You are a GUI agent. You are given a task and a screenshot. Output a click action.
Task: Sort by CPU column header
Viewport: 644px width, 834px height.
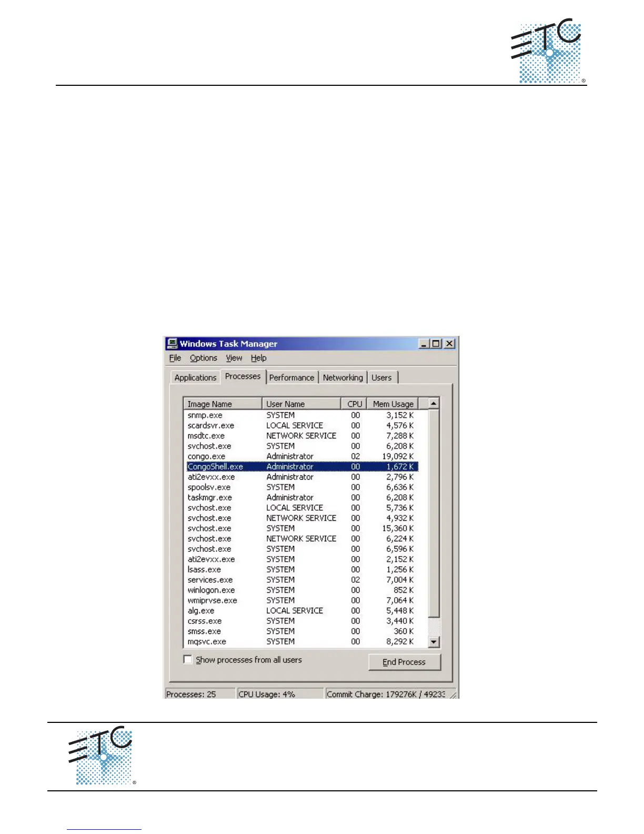[354, 404]
